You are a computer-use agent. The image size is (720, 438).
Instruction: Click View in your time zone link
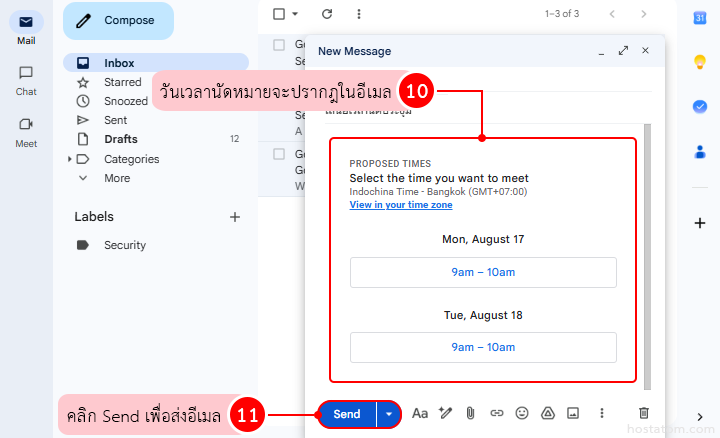point(401,205)
